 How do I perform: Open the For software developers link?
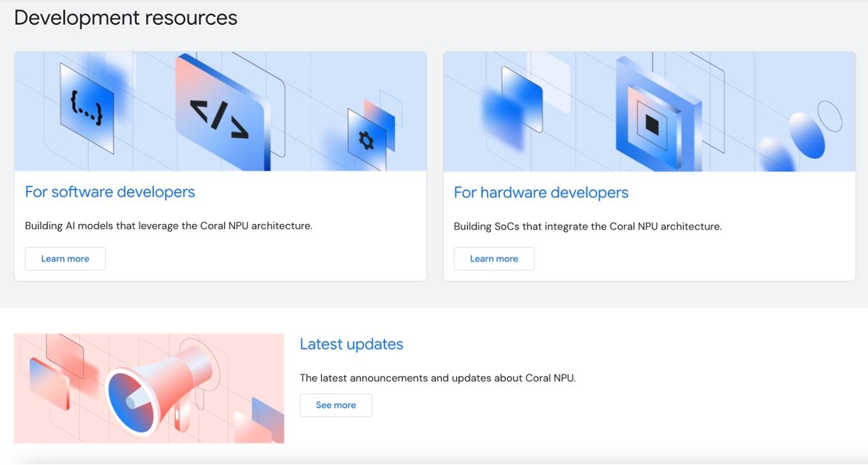pyautogui.click(x=110, y=192)
